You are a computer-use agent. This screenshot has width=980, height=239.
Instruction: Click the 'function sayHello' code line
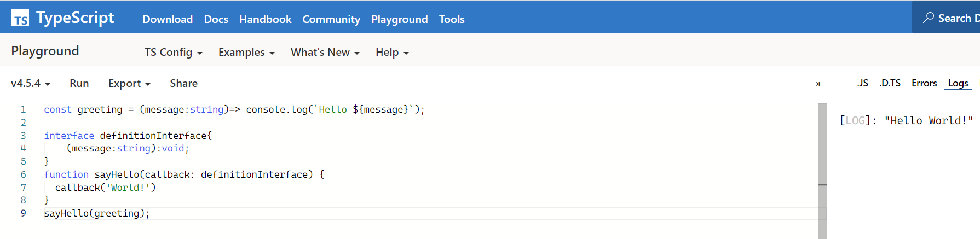(x=184, y=174)
